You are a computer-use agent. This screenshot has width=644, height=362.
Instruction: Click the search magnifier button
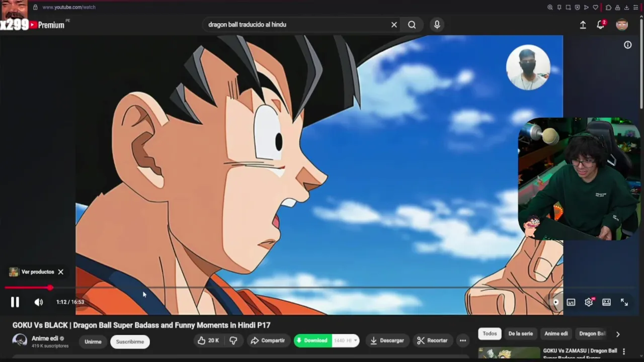click(x=412, y=25)
